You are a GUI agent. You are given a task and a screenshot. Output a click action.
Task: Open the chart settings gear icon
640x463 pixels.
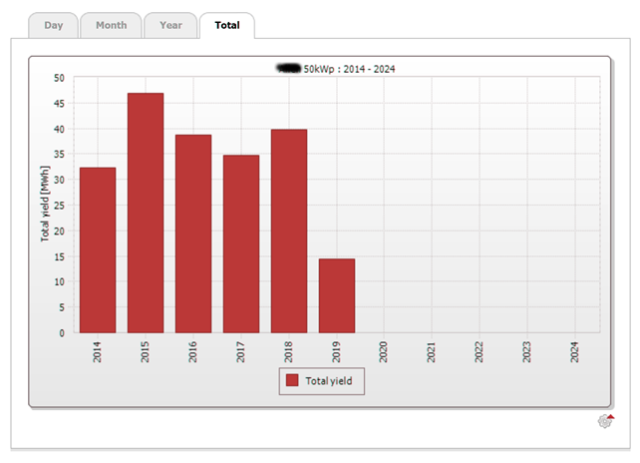tap(606, 421)
